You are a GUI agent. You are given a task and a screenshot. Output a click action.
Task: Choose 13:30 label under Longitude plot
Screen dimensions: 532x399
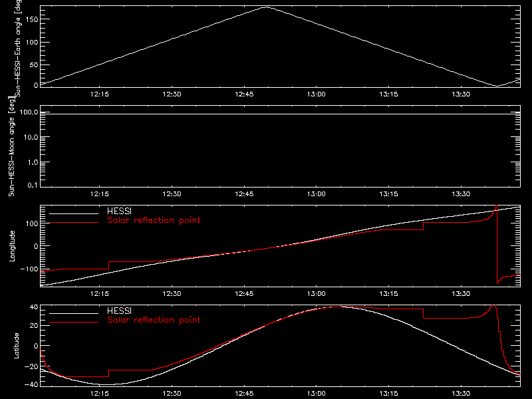461,293
